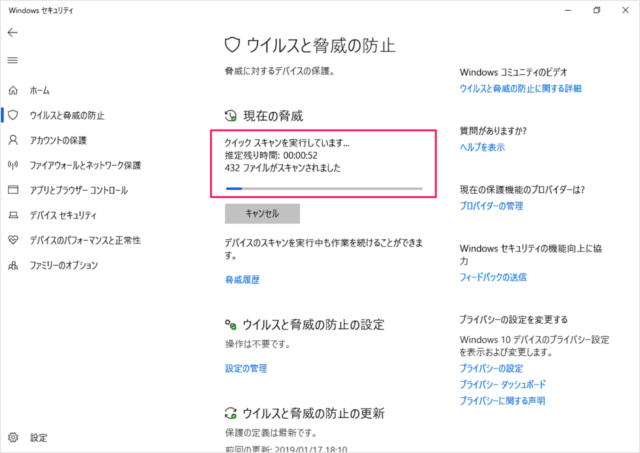Close the Windows セキュリティ window
640x453 pixels.
625,10
